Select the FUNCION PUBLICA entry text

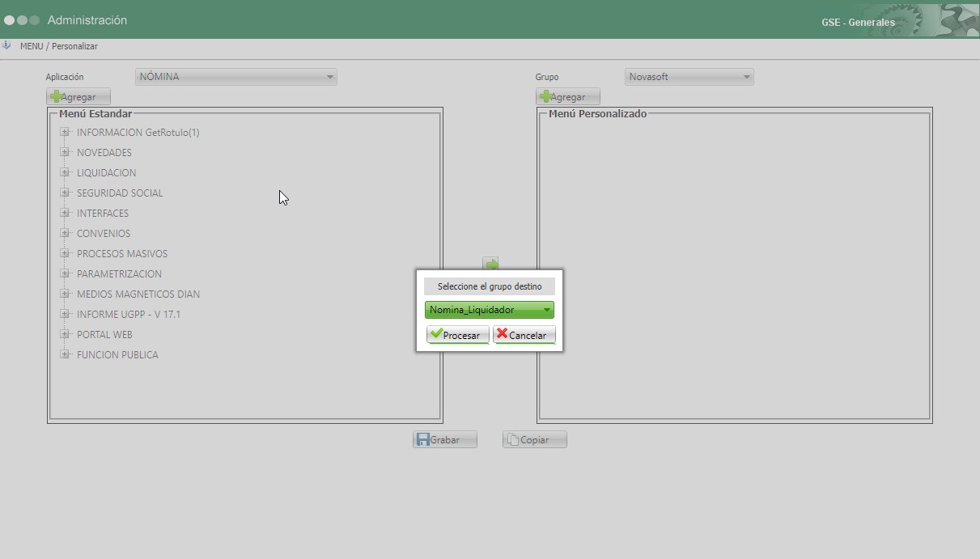pos(117,354)
